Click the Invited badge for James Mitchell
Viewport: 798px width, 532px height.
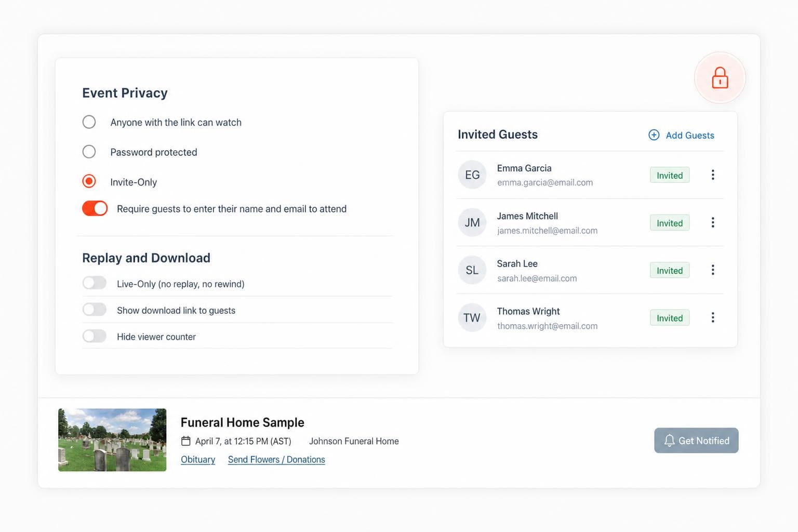(x=670, y=223)
